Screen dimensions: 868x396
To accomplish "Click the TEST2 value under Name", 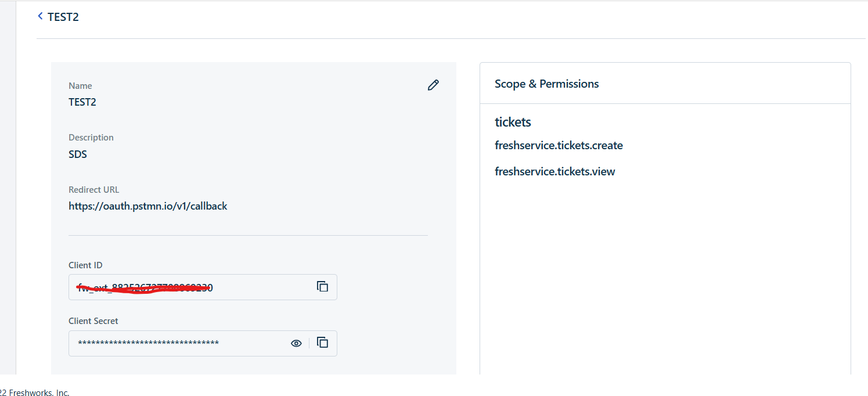I will click(x=82, y=102).
